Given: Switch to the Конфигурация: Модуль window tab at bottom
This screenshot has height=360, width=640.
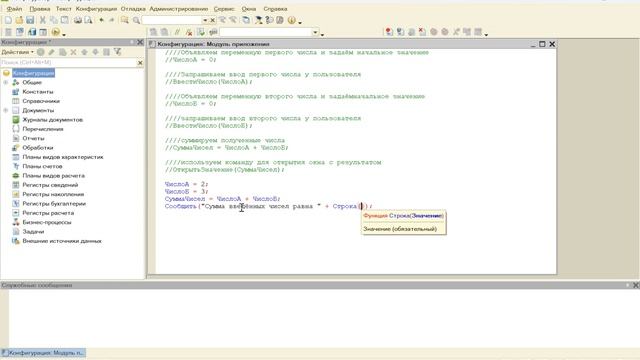Looking at the screenshot, I should (x=43, y=353).
